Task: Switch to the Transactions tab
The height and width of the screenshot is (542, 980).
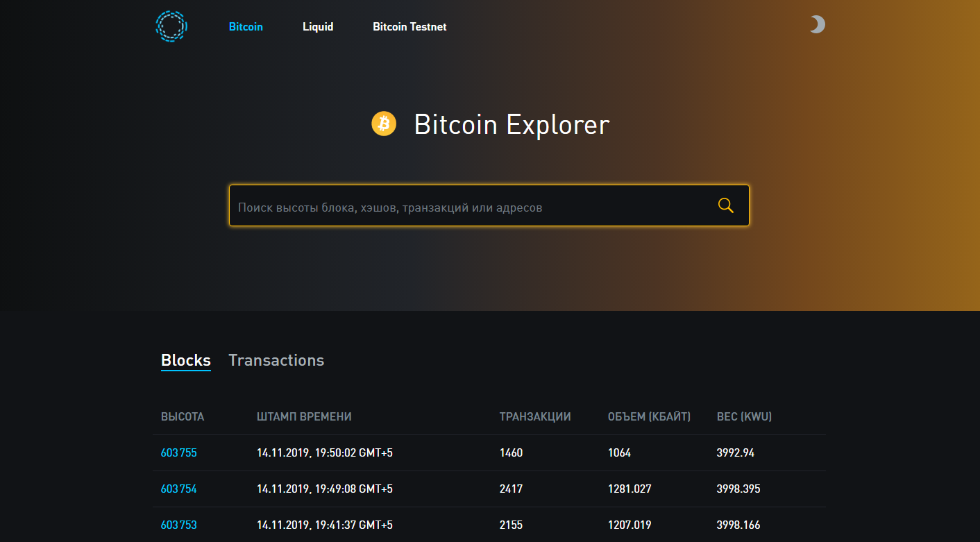Action: [276, 360]
